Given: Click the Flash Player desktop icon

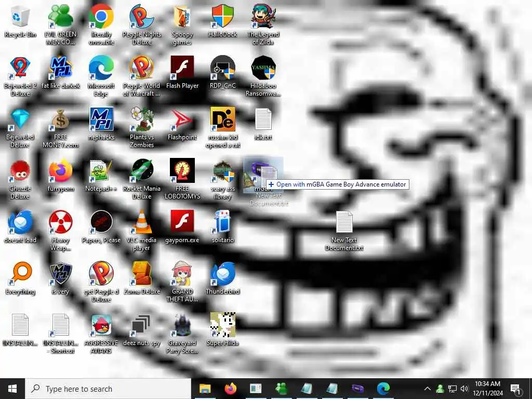Looking at the screenshot, I should [182, 68].
